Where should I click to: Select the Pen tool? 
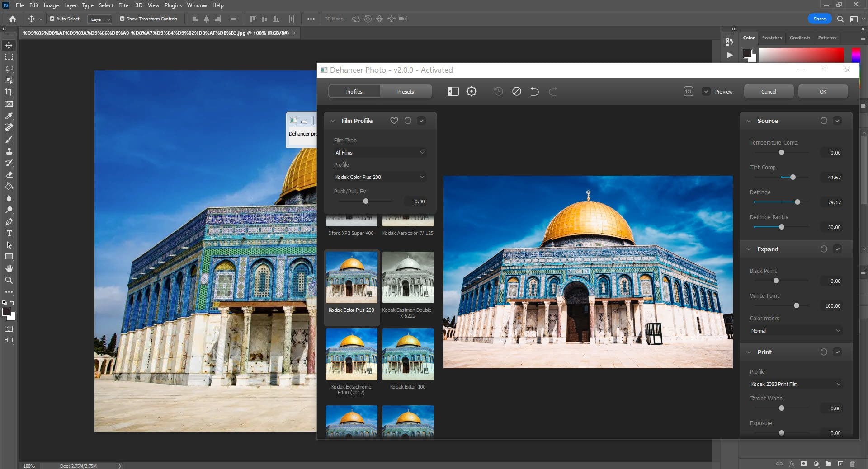click(9, 221)
